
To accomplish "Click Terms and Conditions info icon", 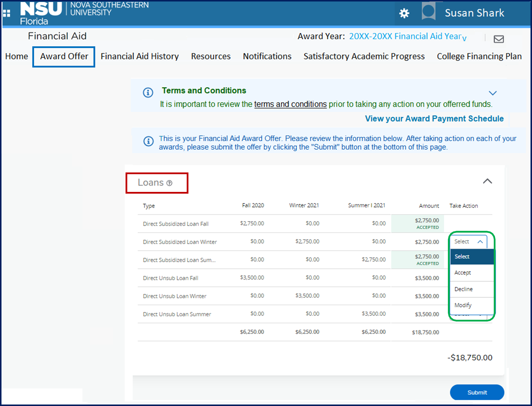I will [148, 93].
